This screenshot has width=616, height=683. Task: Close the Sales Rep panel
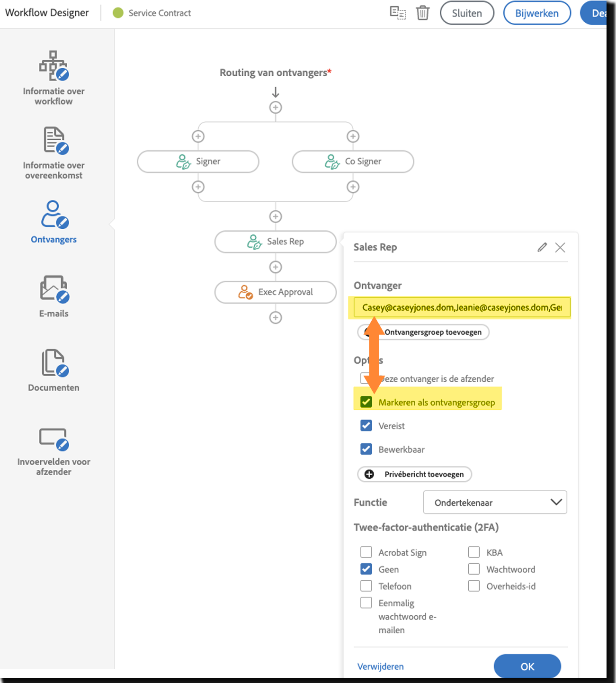pyautogui.click(x=560, y=247)
